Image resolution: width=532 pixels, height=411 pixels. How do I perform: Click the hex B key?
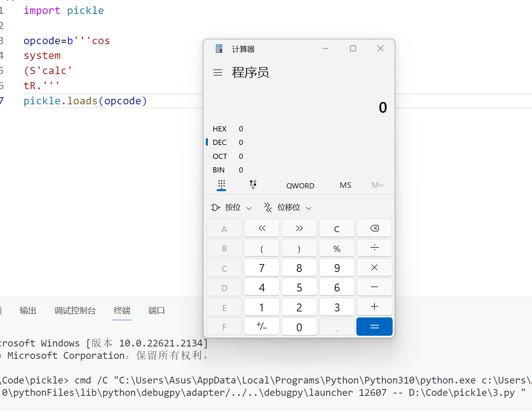click(x=224, y=248)
